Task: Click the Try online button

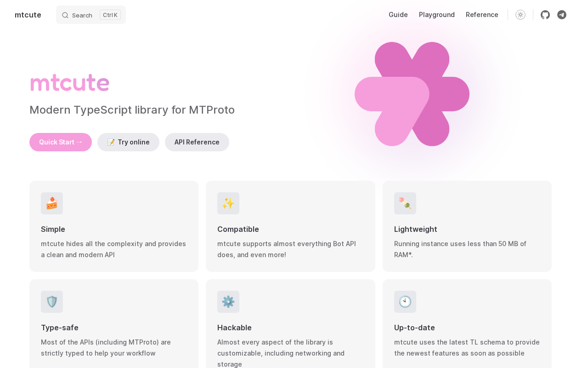Action: tap(128, 142)
